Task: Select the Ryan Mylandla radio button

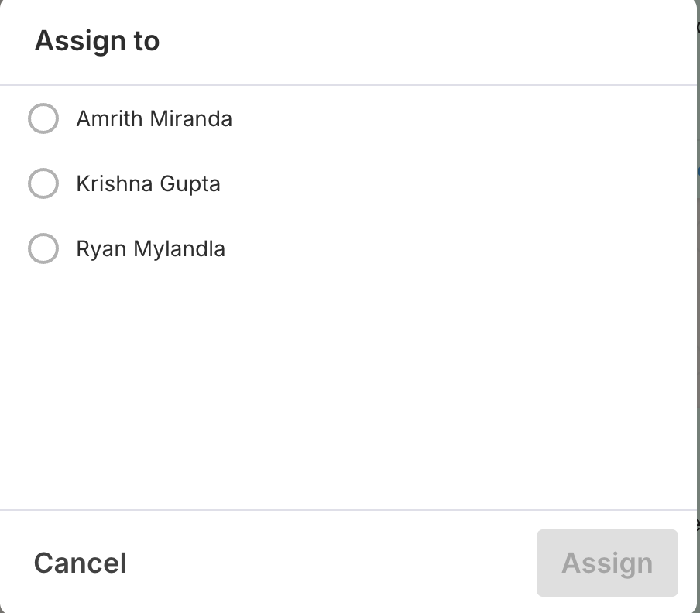Action: coord(43,249)
